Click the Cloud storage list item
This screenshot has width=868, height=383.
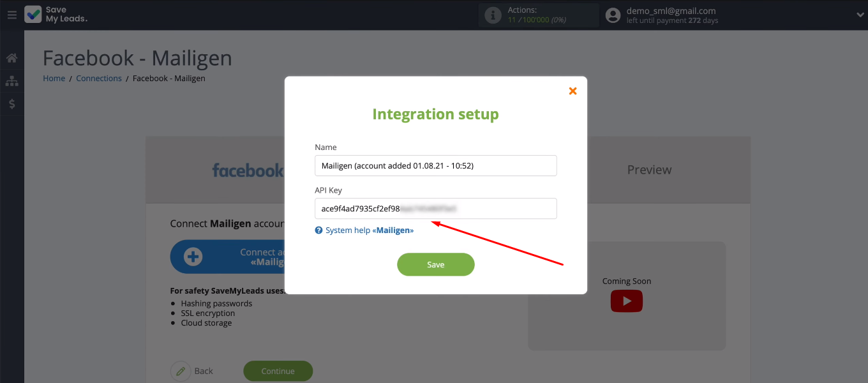click(206, 323)
